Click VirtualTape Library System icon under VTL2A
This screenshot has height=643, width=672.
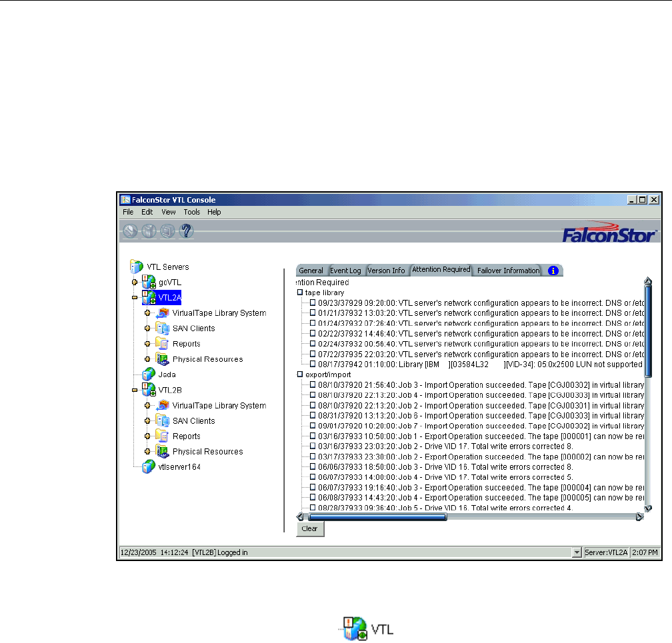[163, 313]
